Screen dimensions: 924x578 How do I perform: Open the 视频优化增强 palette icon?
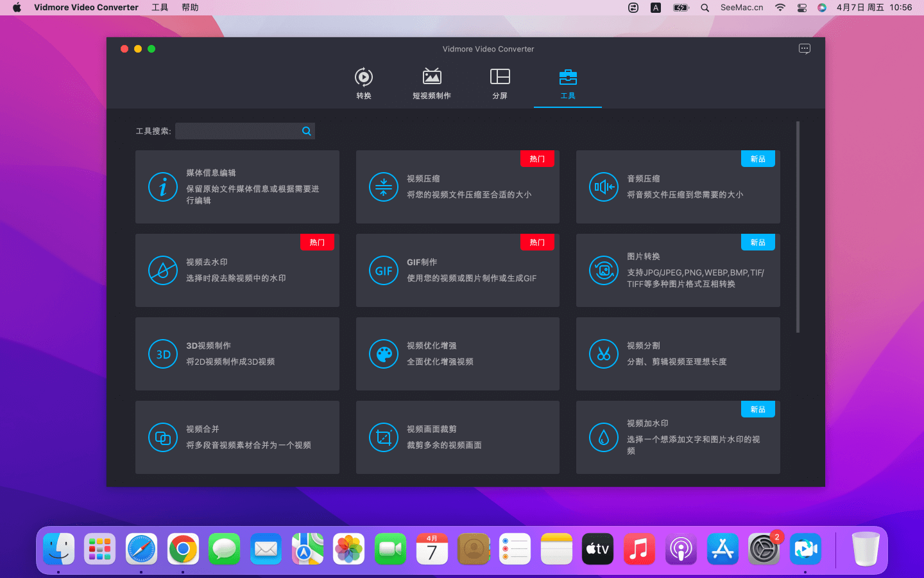pyautogui.click(x=384, y=354)
